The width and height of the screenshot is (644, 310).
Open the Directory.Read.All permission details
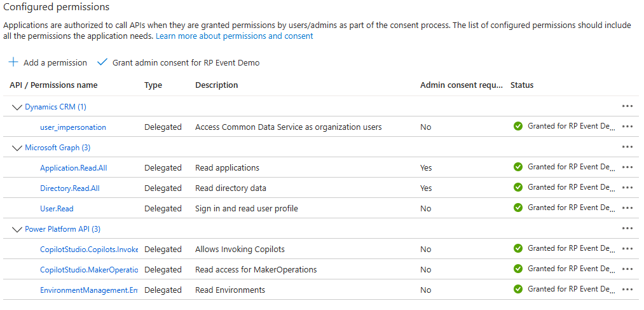(70, 188)
